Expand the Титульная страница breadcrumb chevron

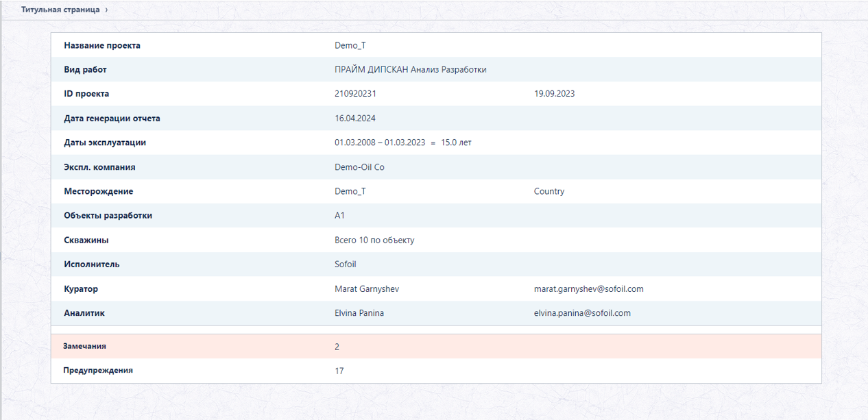pos(106,10)
